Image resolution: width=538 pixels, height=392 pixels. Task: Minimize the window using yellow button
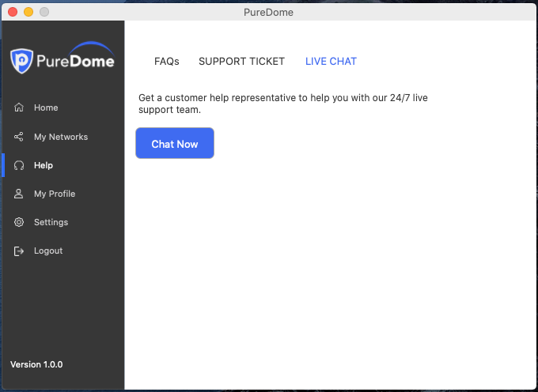click(x=28, y=12)
